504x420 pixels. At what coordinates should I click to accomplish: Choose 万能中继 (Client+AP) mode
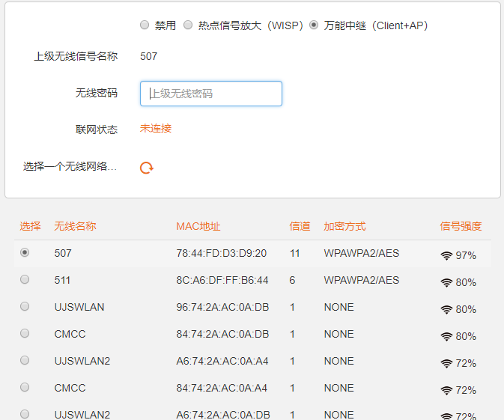click(x=314, y=25)
